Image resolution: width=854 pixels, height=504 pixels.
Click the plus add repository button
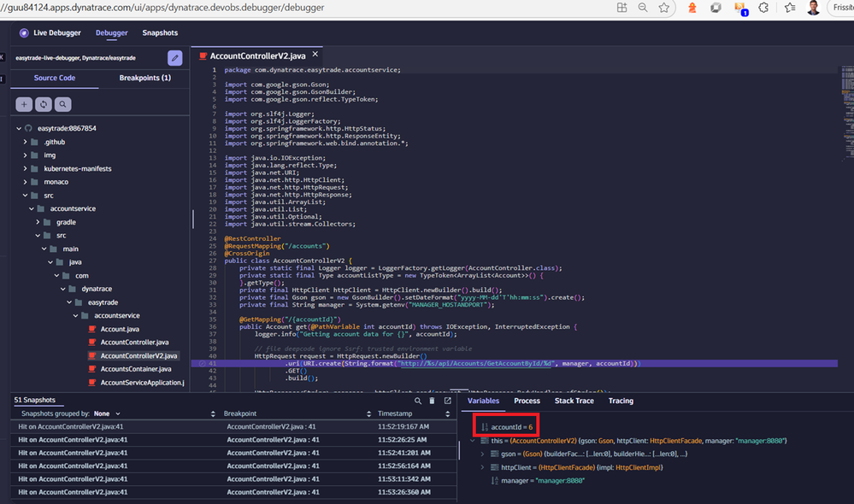(x=24, y=104)
